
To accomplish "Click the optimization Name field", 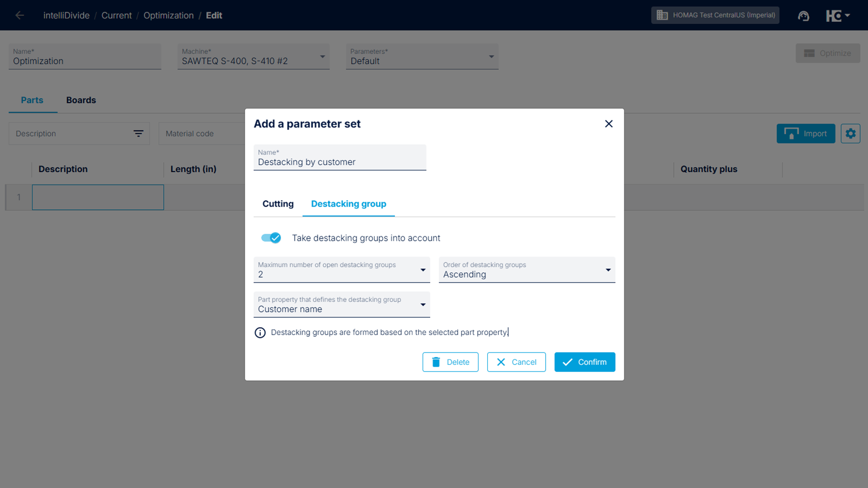I will 85,56.
